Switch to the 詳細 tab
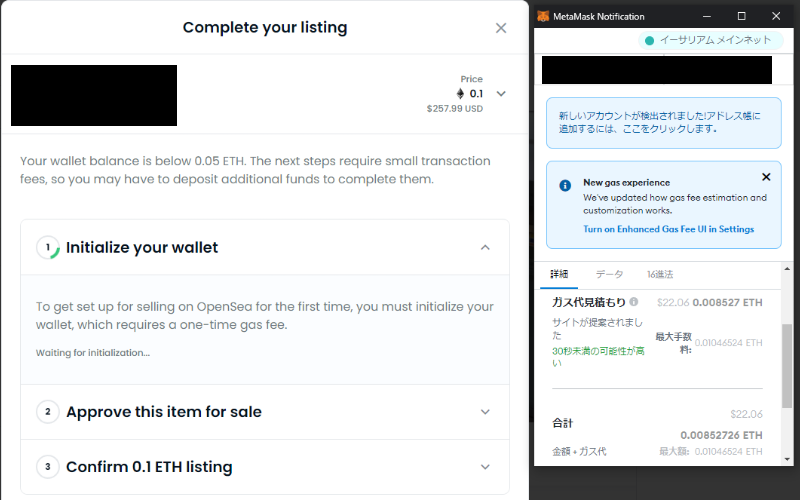 coord(559,274)
